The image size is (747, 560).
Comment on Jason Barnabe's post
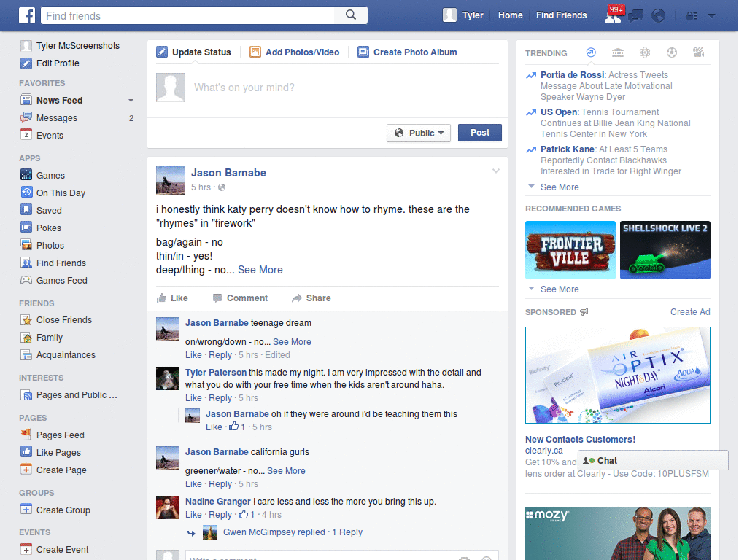(x=240, y=298)
